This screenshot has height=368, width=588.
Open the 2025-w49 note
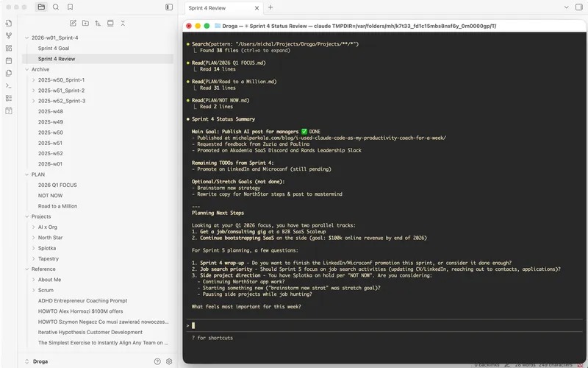point(51,122)
